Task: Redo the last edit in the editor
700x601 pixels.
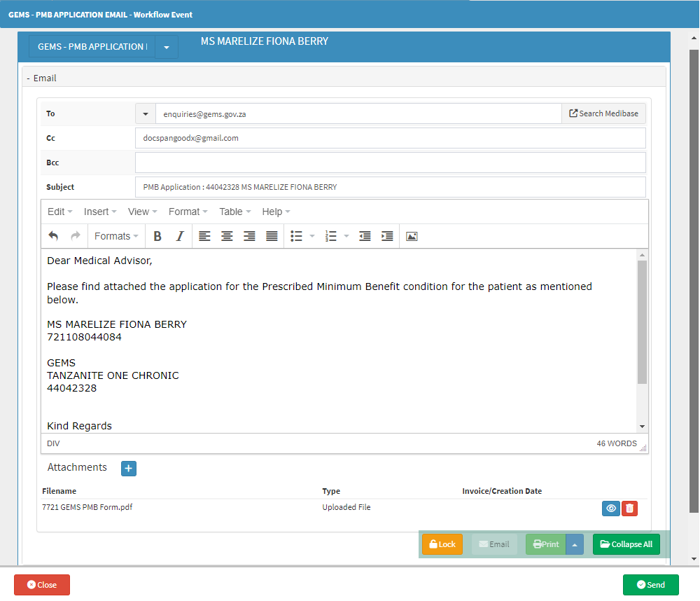Action: [76, 236]
